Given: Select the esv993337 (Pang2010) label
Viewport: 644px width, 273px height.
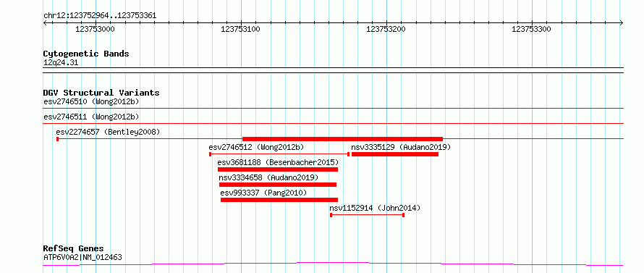Looking at the screenshot, I should (263, 193).
